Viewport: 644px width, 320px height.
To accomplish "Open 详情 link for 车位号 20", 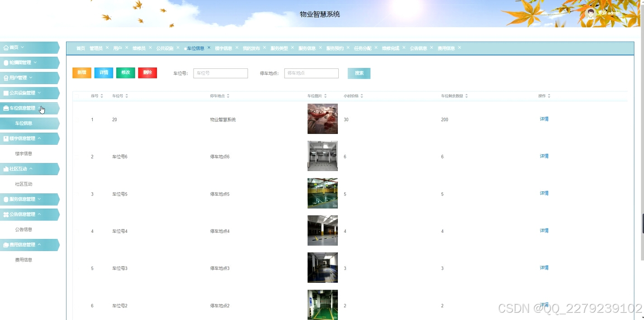I will click(544, 119).
